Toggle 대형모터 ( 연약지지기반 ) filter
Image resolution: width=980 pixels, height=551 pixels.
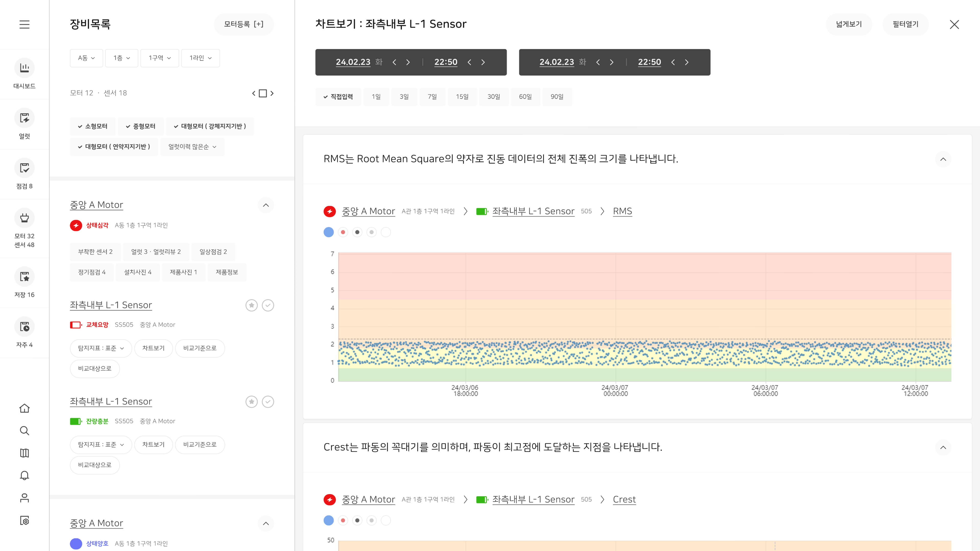[x=114, y=147]
